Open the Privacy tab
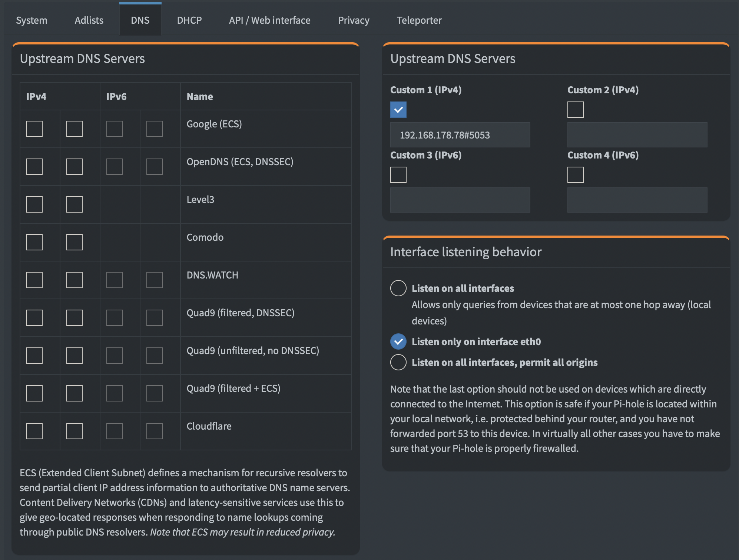Screen dimensions: 739x560 pos(354,20)
